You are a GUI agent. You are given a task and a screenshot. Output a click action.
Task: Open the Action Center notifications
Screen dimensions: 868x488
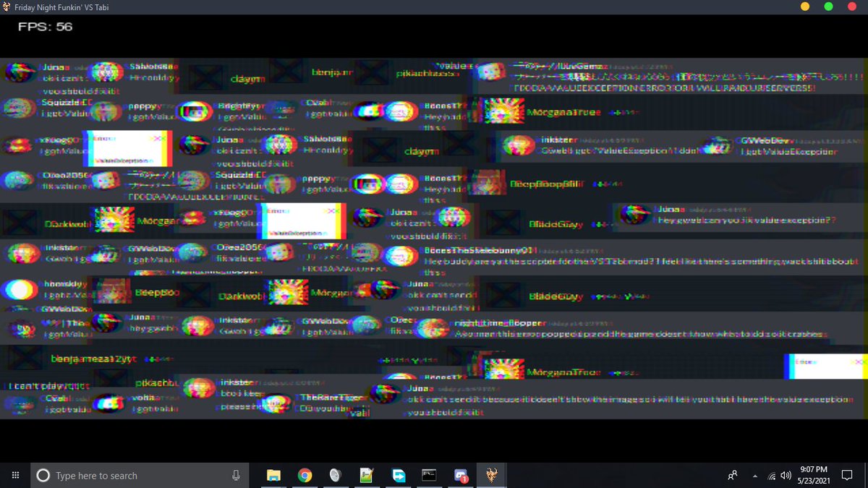coord(847,475)
